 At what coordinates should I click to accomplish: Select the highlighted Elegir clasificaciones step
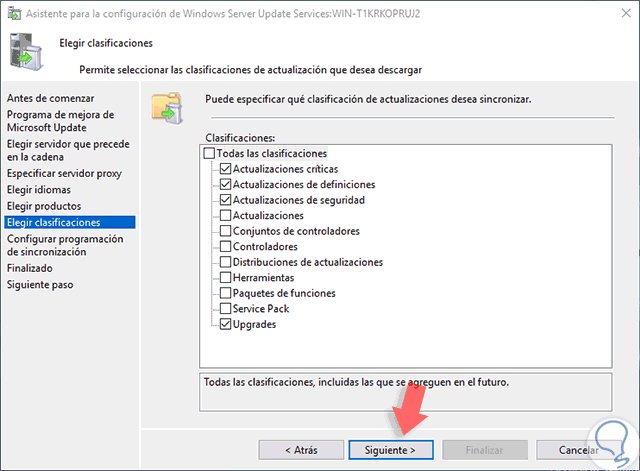(70, 222)
